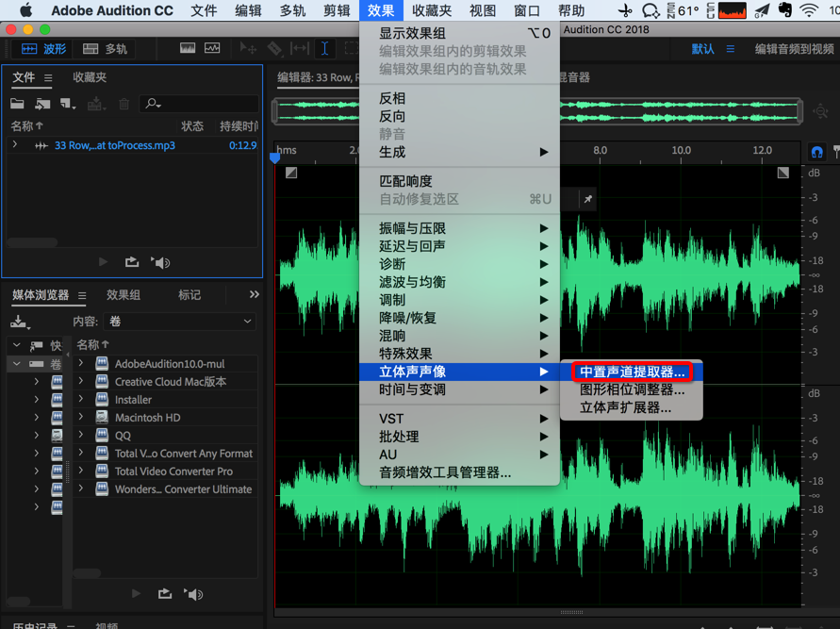Select Total Video Converter Pro entry
The height and width of the screenshot is (629, 840).
pos(173,472)
